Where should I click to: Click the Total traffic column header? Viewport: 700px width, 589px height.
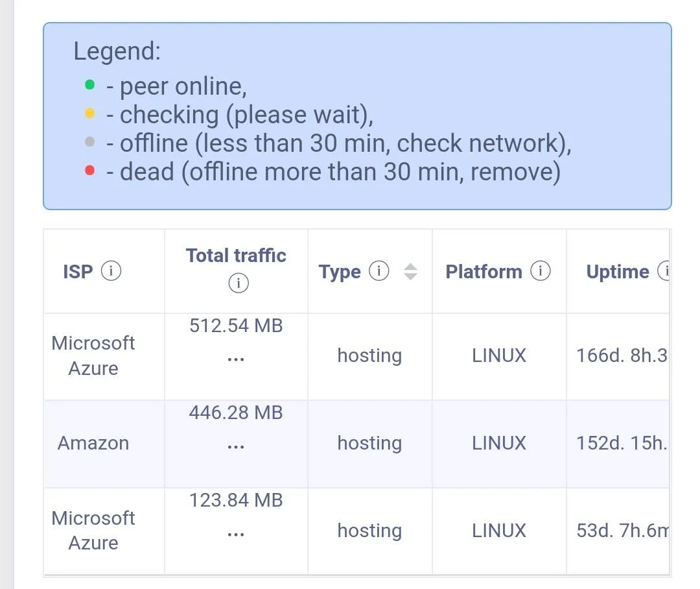(236, 255)
